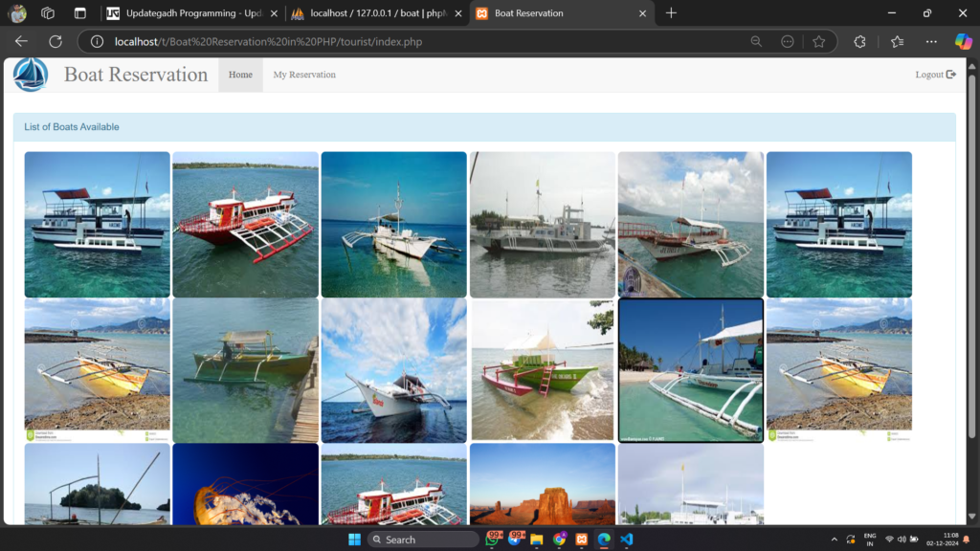Open File Explorer from the taskbar
The width and height of the screenshot is (980, 551).
pos(536,540)
